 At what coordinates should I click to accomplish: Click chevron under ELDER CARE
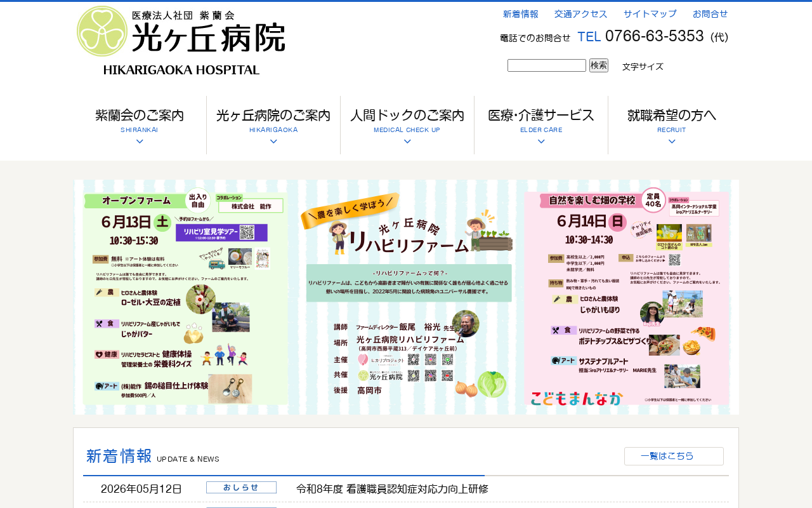[x=541, y=142]
